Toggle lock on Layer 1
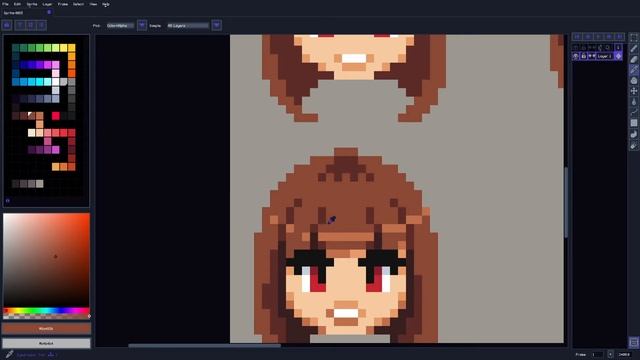The image size is (640, 360). point(584,56)
